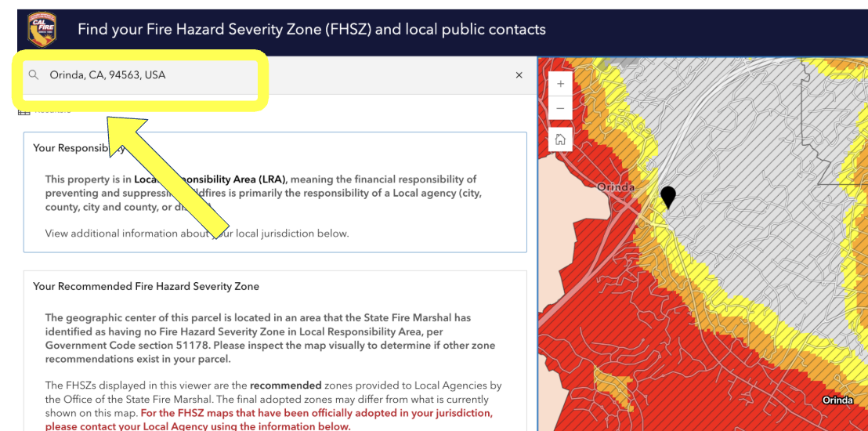Clear the Orinda address search with X
This screenshot has width=868, height=431.
click(519, 75)
